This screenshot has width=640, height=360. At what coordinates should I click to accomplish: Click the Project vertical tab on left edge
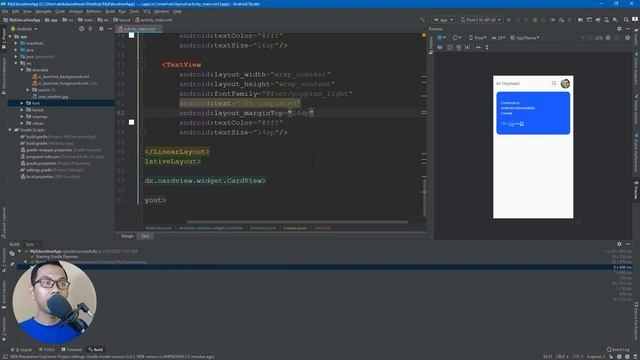coord(4,39)
